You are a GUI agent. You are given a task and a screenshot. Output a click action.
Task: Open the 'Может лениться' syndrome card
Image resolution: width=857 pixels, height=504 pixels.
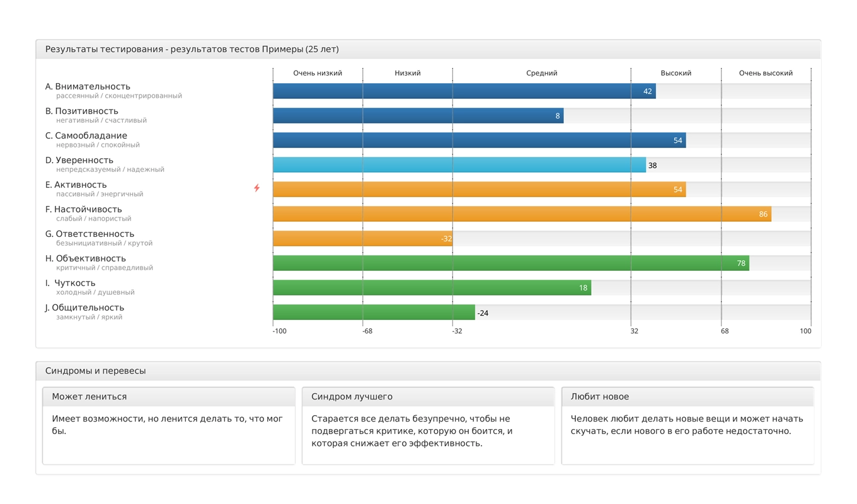pos(89,397)
